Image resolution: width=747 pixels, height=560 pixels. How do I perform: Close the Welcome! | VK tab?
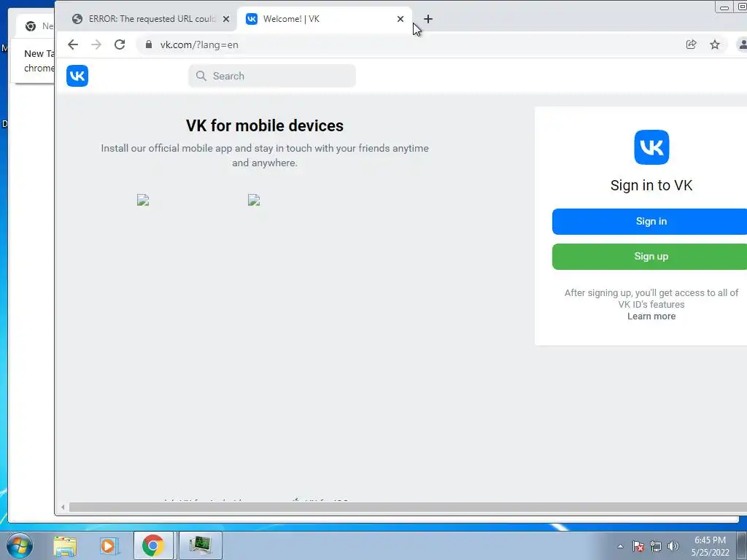400,19
